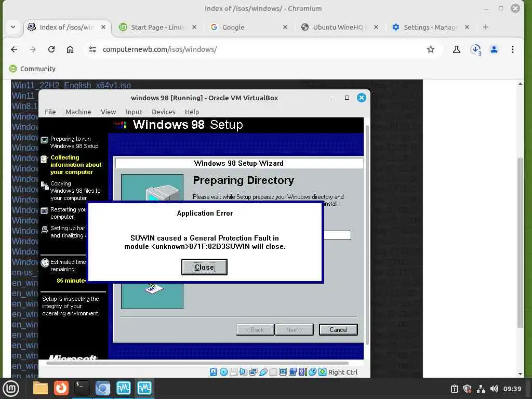The height and width of the screenshot is (399, 532).
Task: Click VirtualBox CPU virtualization status icon
Action: 303,372
